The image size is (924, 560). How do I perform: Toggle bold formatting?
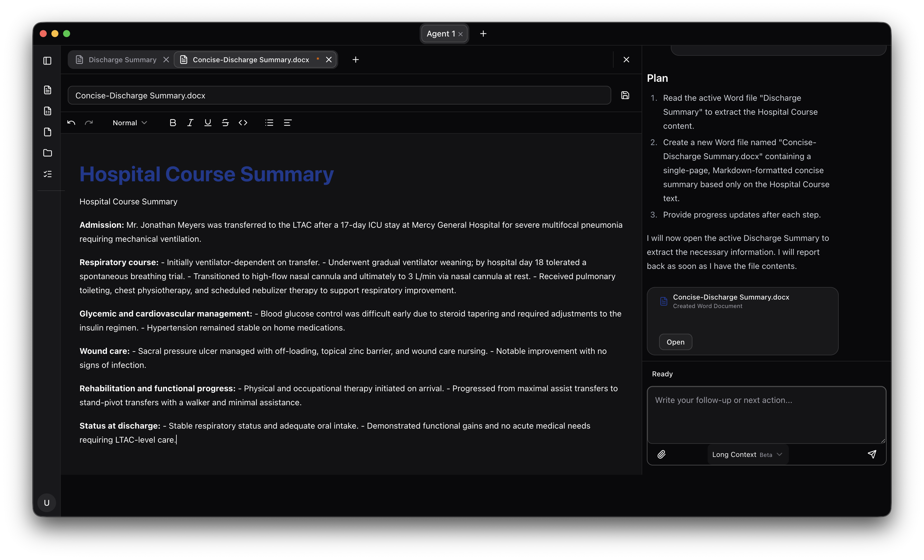pyautogui.click(x=173, y=123)
